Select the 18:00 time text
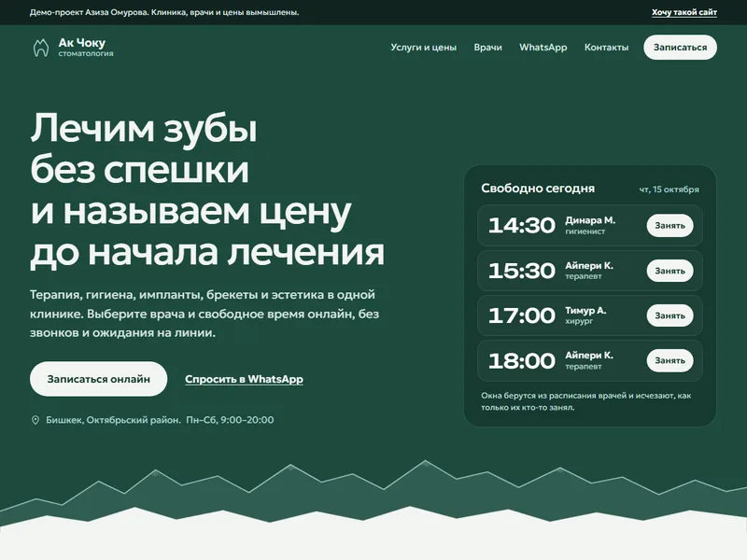The image size is (747, 560). 522,360
